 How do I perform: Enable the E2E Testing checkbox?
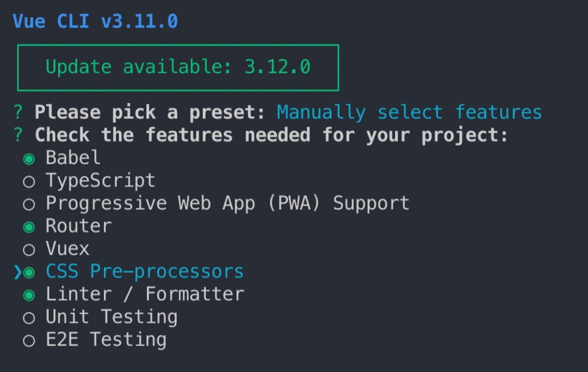(29, 340)
